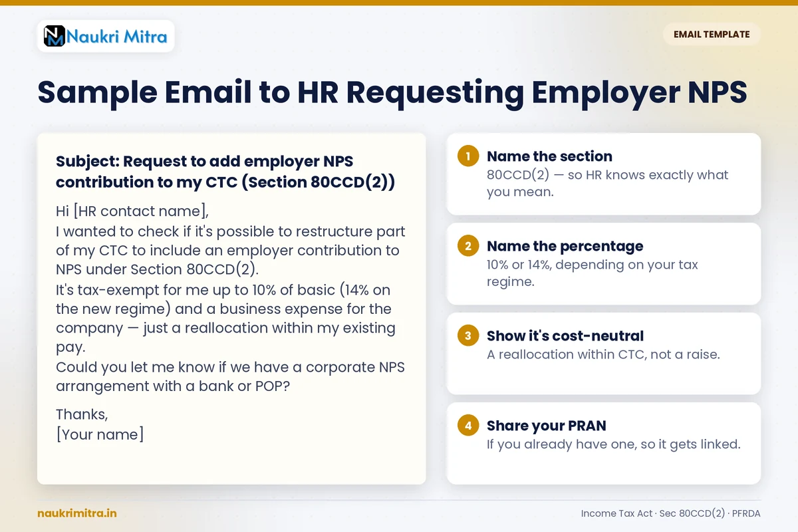This screenshot has width=798, height=532.
Task: Click the 'Name the section' card title
Action: tap(549, 156)
